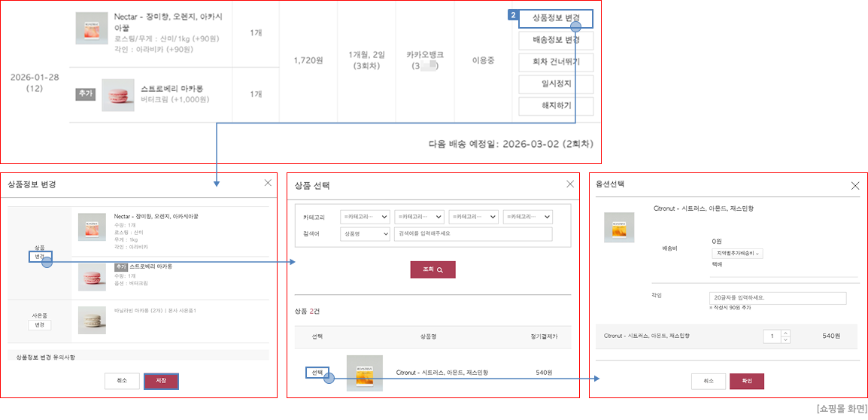The height and width of the screenshot is (420, 868).
Task: Close the 옵션선택 popup
Action: (854, 185)
